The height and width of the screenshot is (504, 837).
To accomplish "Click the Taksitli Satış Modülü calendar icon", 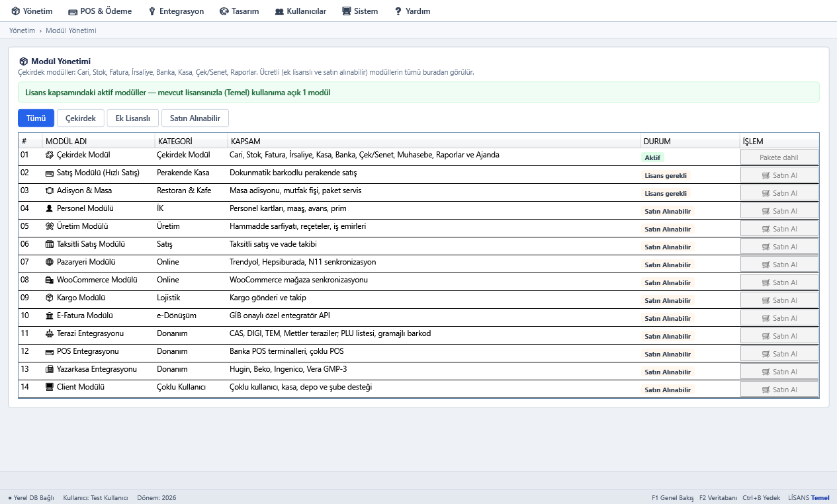I will pyautogui.click(x=50, y=244).
